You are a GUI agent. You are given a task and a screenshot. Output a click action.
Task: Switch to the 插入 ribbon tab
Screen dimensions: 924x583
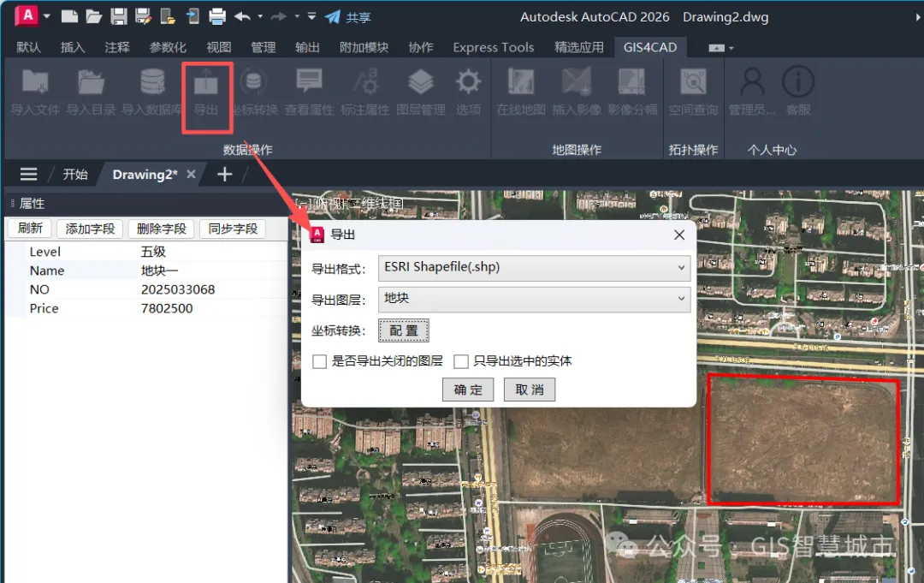(x=73, y=47)
